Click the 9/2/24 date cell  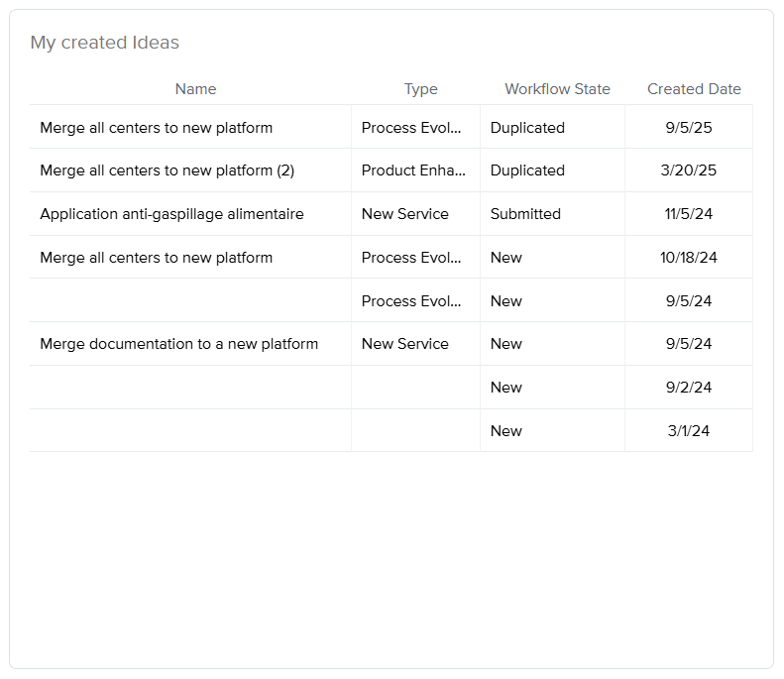689,388
